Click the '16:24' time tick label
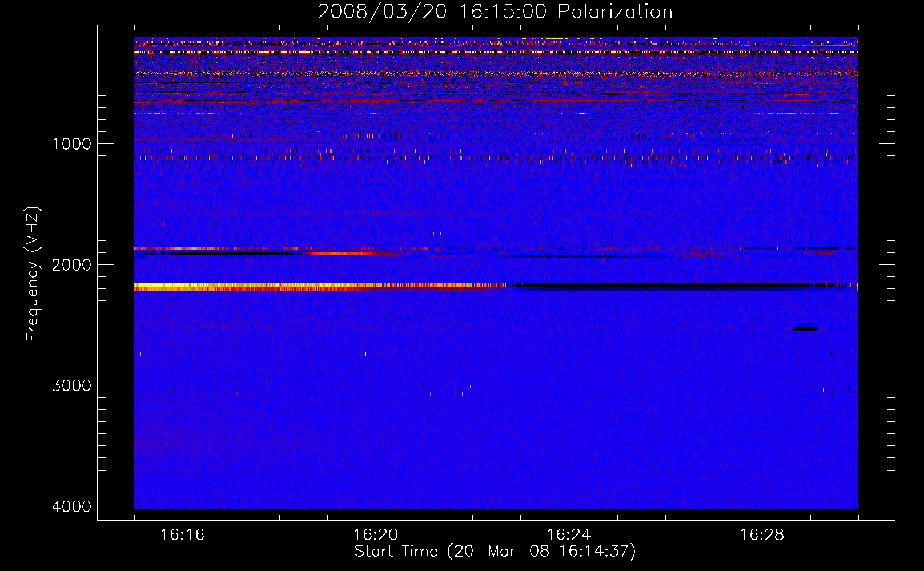 point(569,535)
